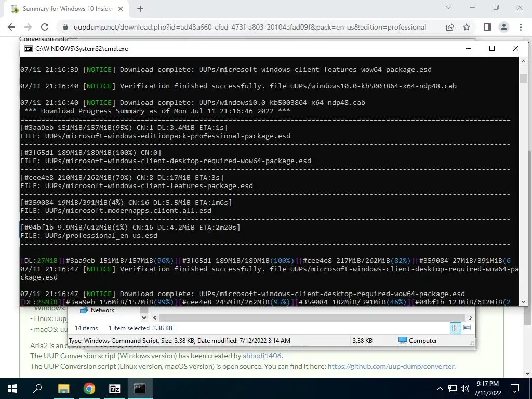532x399 pixels.
Task: Click Explorer nav pane scroll down arrow
Action: click(144, 318)
